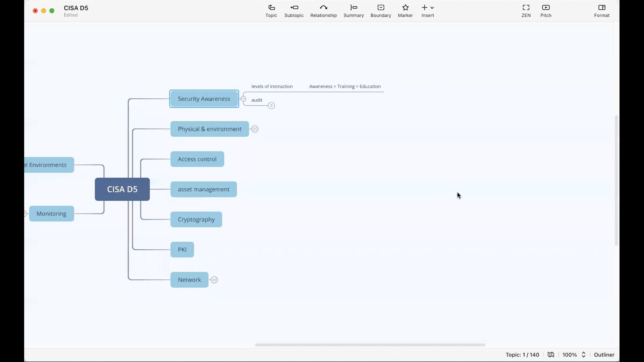Open zoom level 100% stepper

coord(583,355)
